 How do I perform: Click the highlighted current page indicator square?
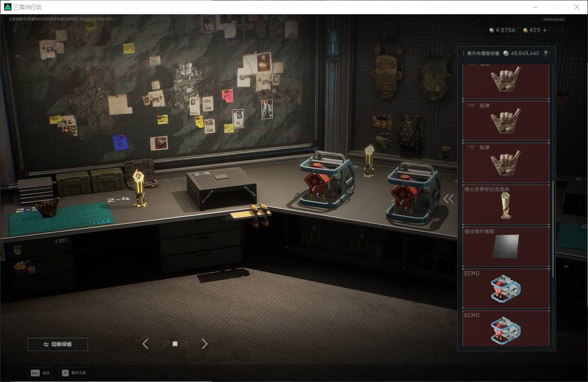coord(175,343)
